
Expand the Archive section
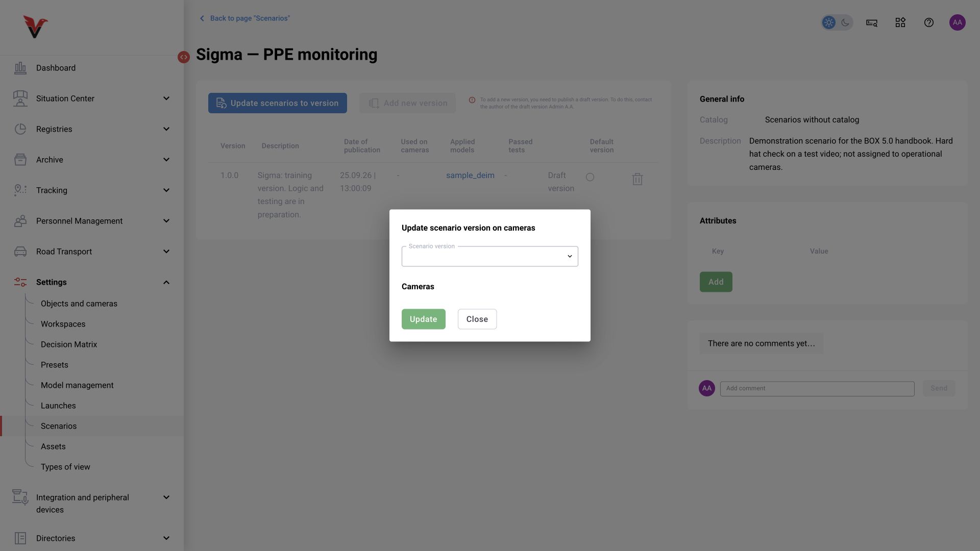(166, 160)
